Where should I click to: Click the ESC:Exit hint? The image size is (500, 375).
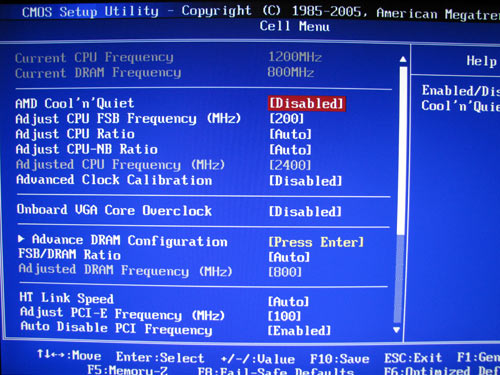413,358
